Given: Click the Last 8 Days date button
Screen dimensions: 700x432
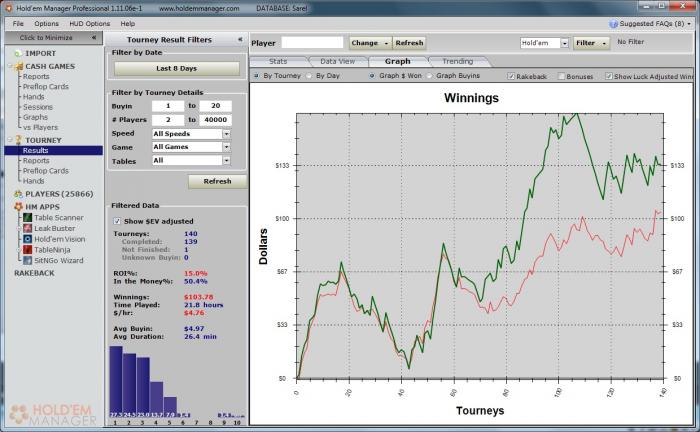Looking at the screenshot, I should point(177,68).
